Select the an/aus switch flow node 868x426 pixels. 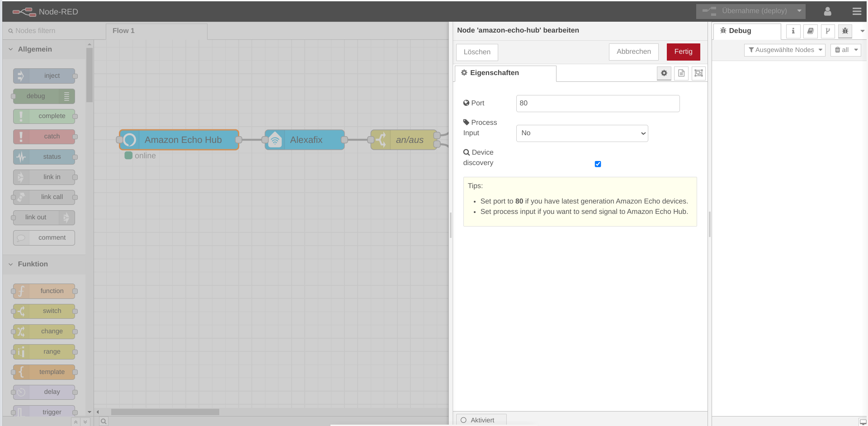[x=404, y=140]
